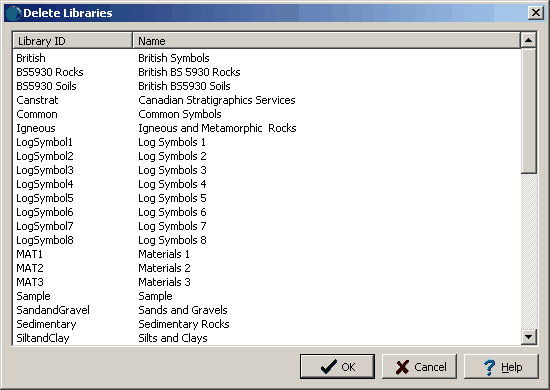The height and width of the screenshot is (390, 550).
Task: Select the SiltandClay library
Action: tap(267, 338)
